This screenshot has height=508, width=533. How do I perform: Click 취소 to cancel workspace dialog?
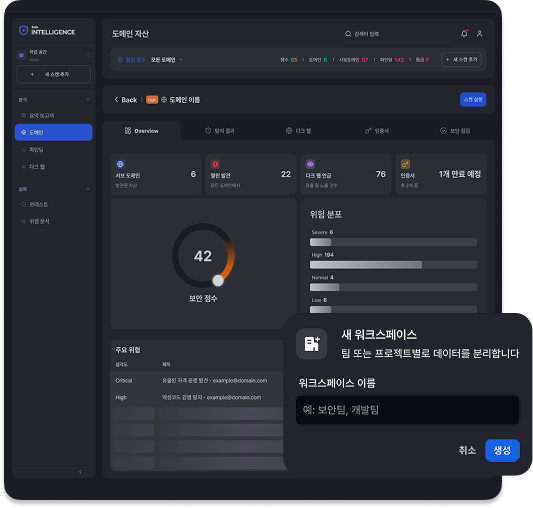[467, 450]
